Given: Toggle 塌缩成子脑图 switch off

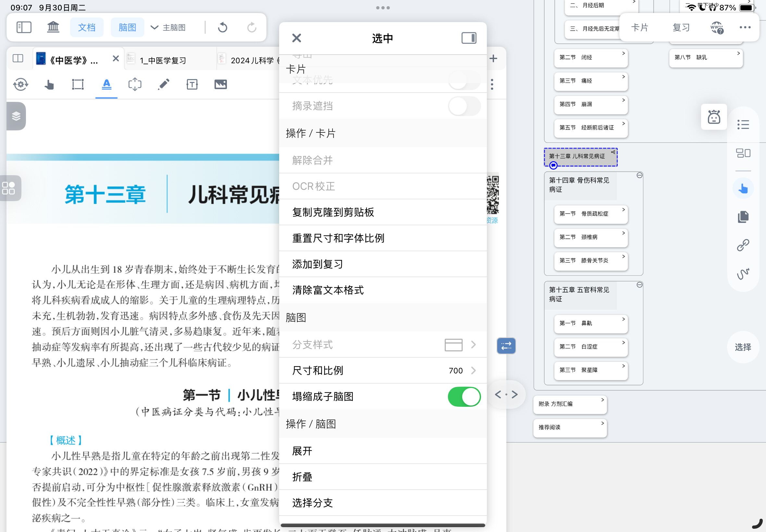Looking at the screenshot, I should point(463,397).
